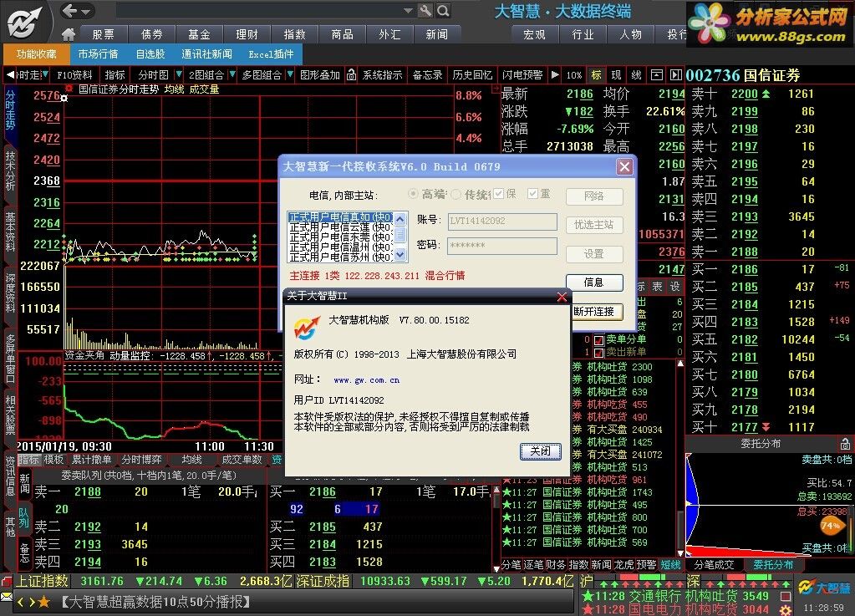
Task: Click the 上证指数 status bar entry
Action: coord(42,581)
